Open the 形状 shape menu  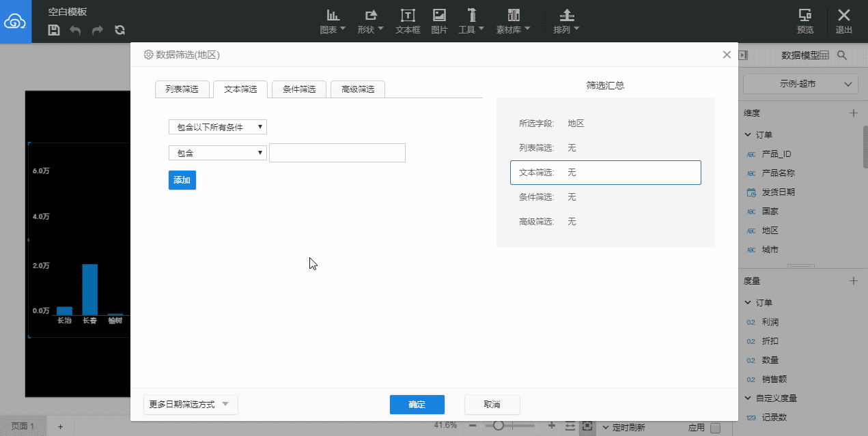(x=371, y=22)
